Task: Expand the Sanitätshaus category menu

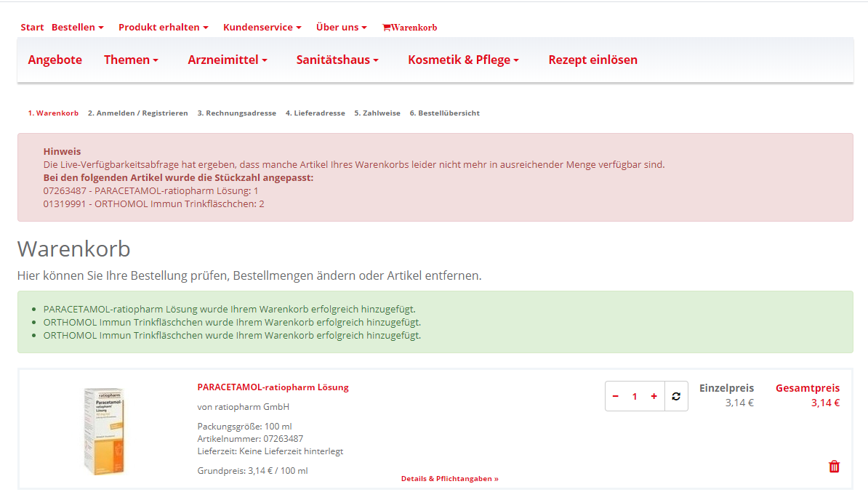Action: pos(337,60)
